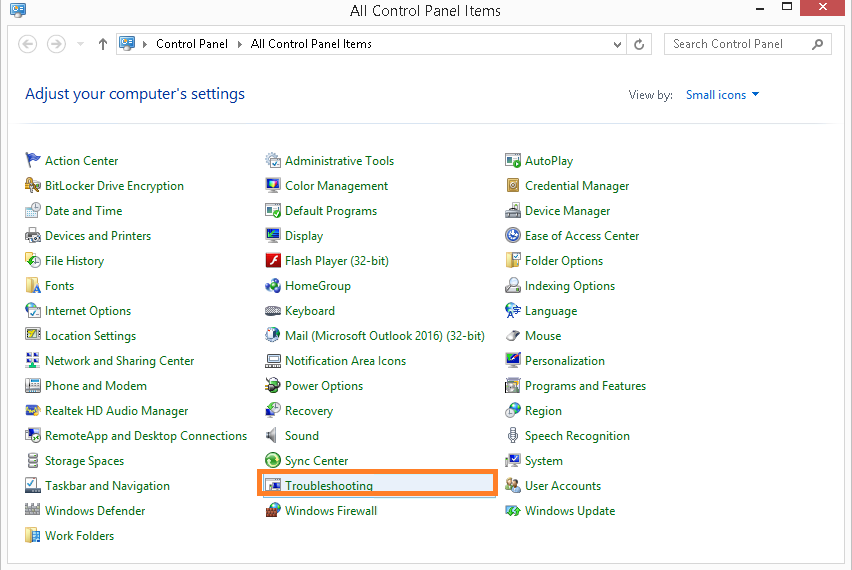Refresh the Control Panel view
This screenshot has height=570, width=852.
[639, 44]
